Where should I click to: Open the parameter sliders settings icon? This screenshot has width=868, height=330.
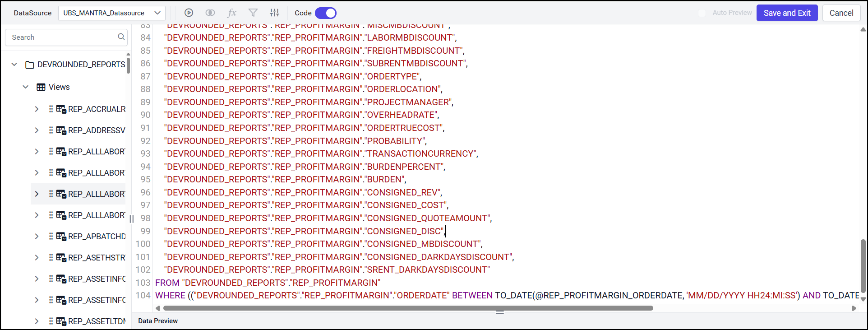pyautogui.click(x=274, y=13)
